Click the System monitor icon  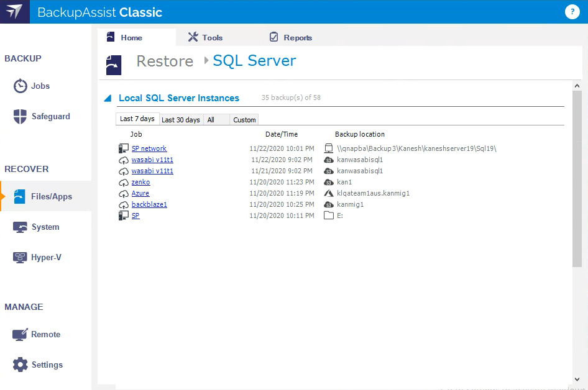click(x=21, y=227)
